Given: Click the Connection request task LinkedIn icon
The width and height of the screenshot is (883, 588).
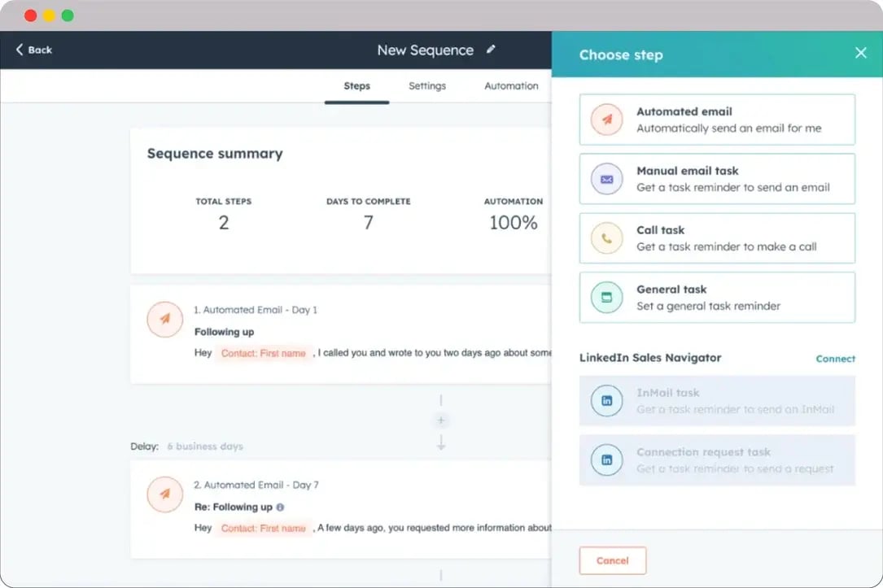Looking at the screenshot, I should [x=606, y=460].
